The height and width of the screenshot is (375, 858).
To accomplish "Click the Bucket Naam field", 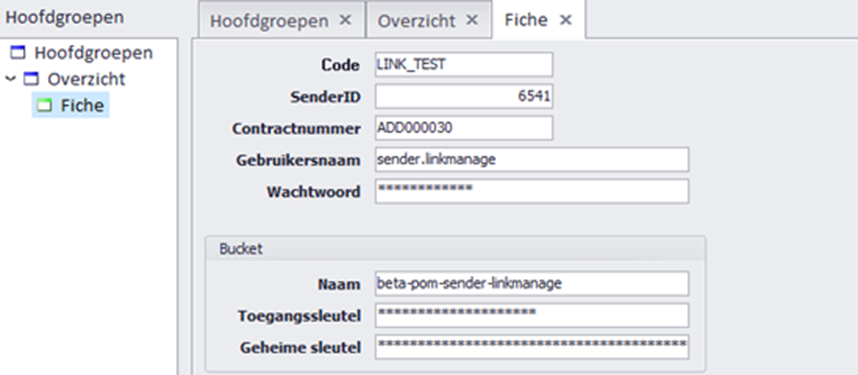I will click(532, 284).
